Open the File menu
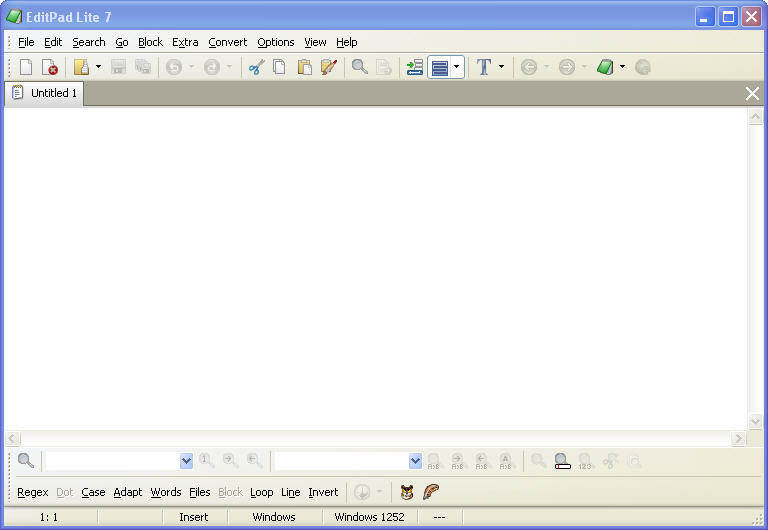Viewport: 768px width, 530px height. click(26, 42)
